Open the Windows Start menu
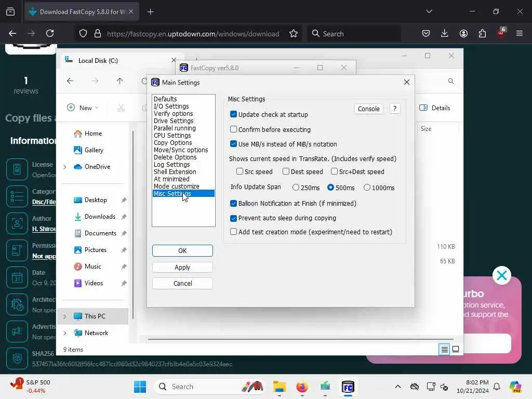Viewport: 532px width, 399px height. pyautogui.click(x=140, y=387)
